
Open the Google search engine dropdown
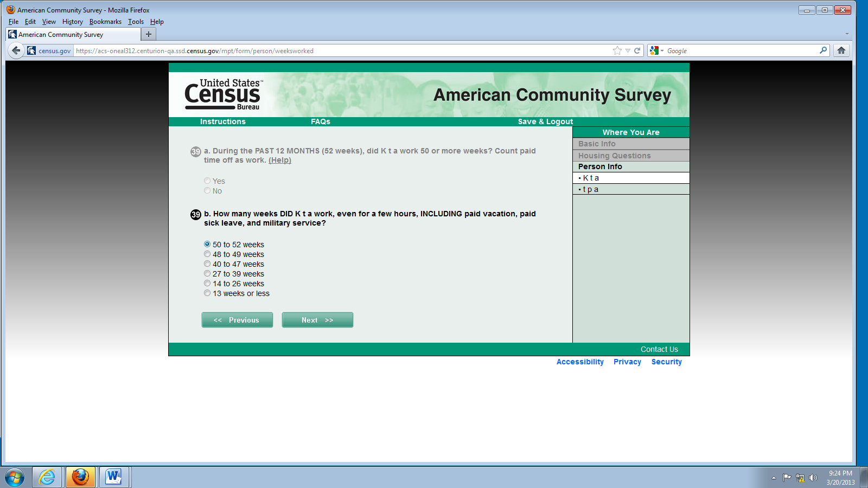pyautogui.click(x=656, y=50)
